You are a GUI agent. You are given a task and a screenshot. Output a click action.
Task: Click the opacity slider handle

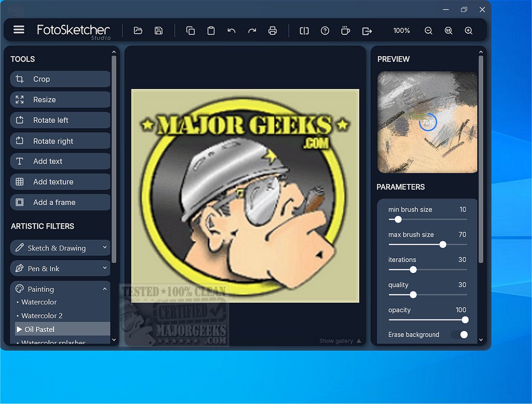coord(465,320)
